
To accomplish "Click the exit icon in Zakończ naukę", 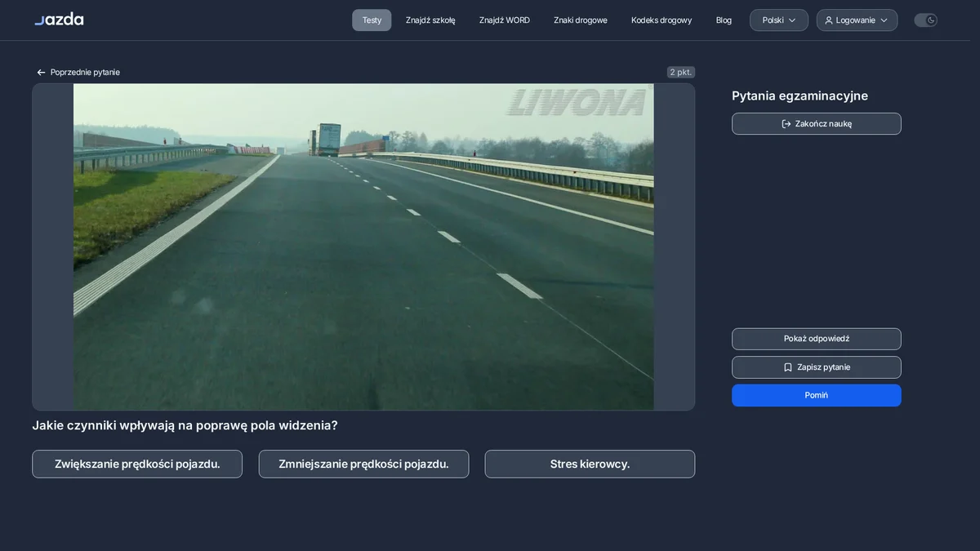I will [x=786, y=124].
